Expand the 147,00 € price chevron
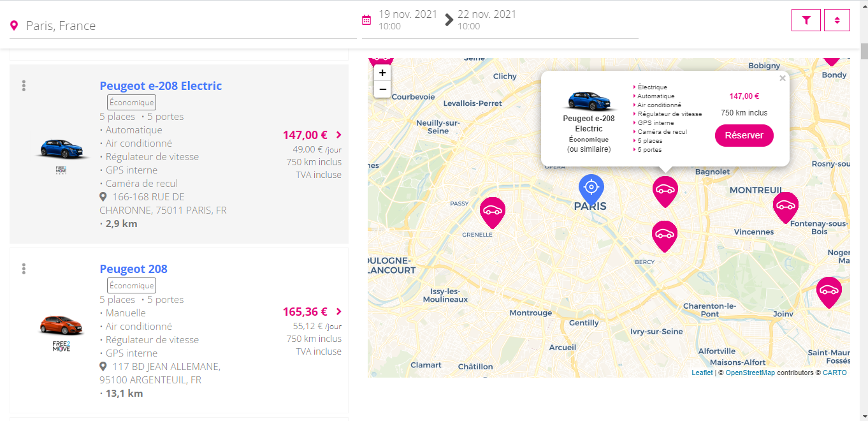This screenshot has height=421, width=868. pos(338,135)
